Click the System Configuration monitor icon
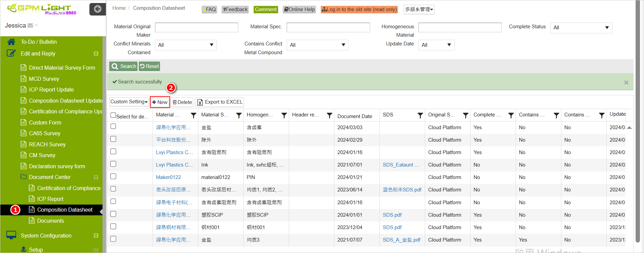Screen dimensions: 644x253 [11, 235]
